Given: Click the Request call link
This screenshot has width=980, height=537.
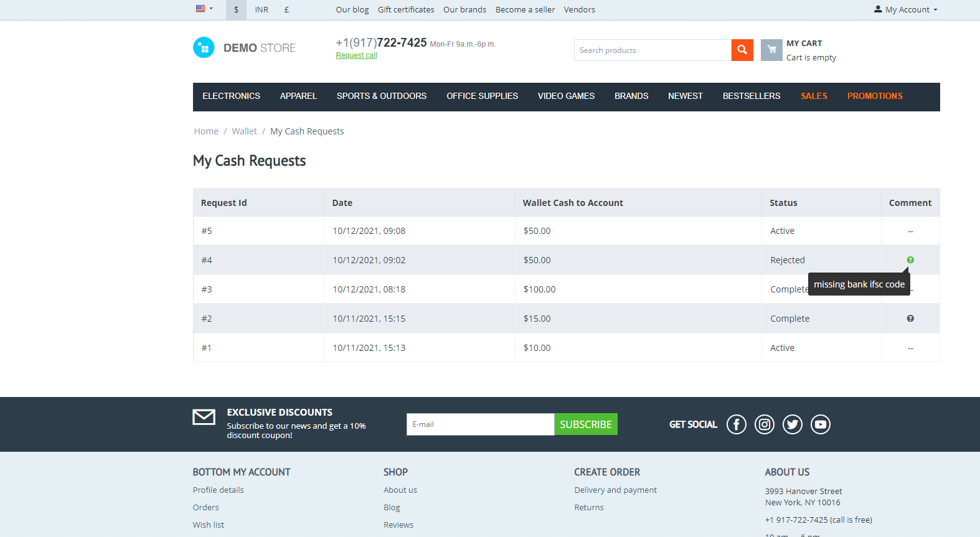Looking at the screenshot, I should [x=356, y=55].
